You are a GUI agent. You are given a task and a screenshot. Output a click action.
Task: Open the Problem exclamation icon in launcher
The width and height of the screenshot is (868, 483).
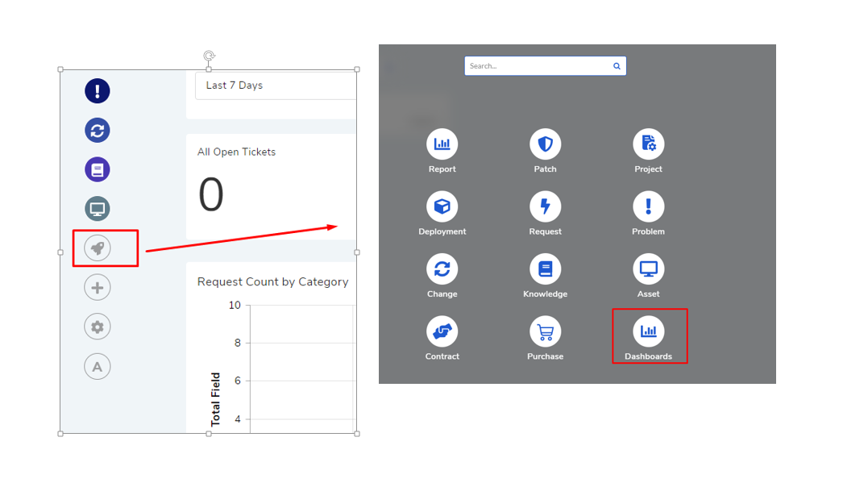tap(648, 206)
